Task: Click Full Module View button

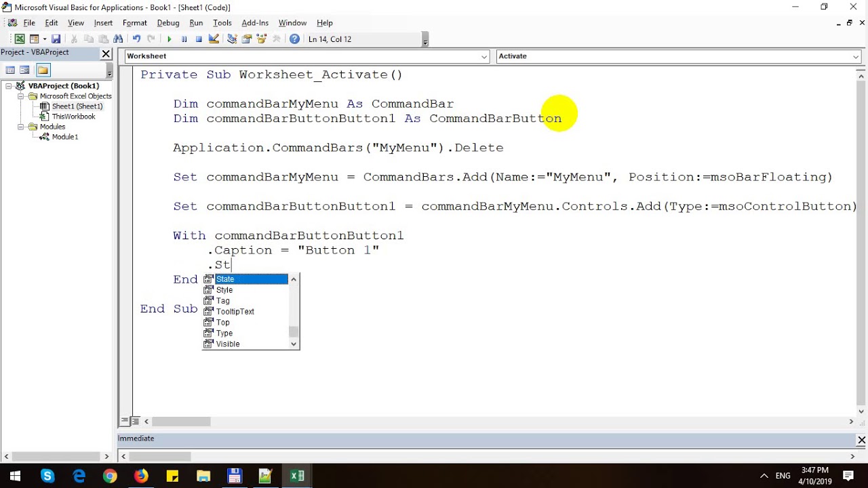Action: 135,422
